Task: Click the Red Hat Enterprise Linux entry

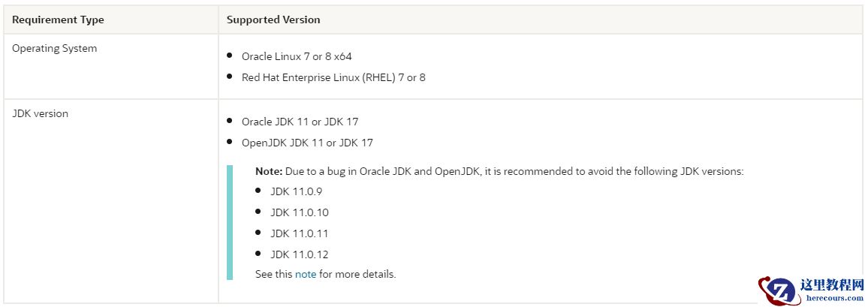Action: pyautogui.click(x=333, y=77)
